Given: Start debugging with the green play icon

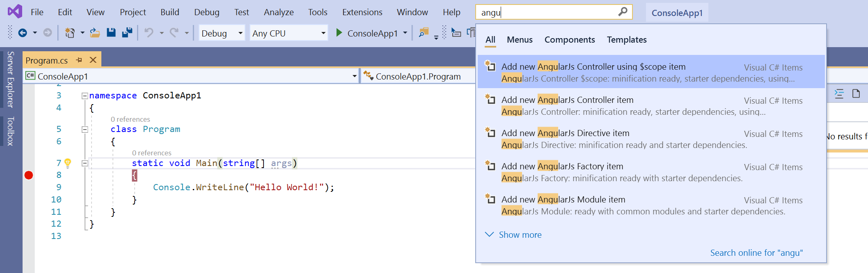Looking at the screenshot, I should click(x=339, y=33).
